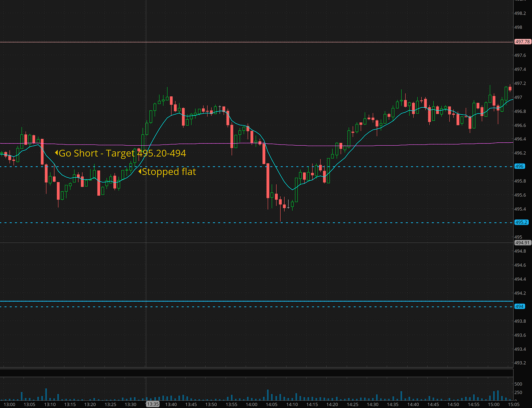
Task: Click the 500 volume axis label
Action: coord(518,384)
